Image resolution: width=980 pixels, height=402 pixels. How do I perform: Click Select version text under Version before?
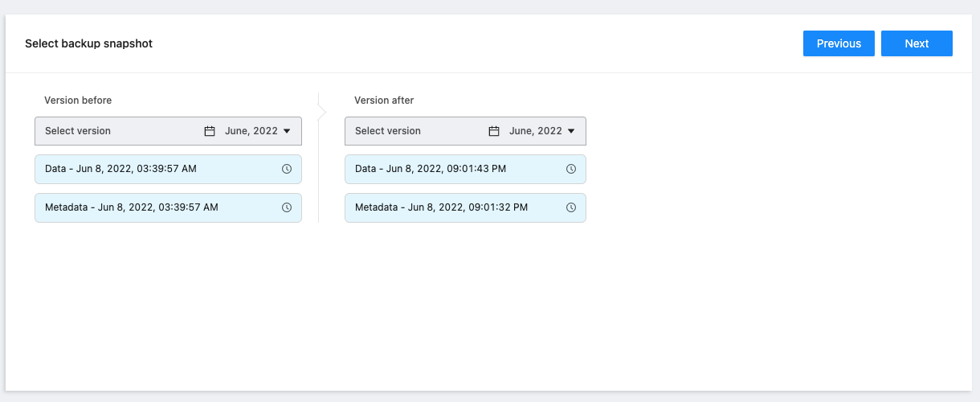point(78,131)
